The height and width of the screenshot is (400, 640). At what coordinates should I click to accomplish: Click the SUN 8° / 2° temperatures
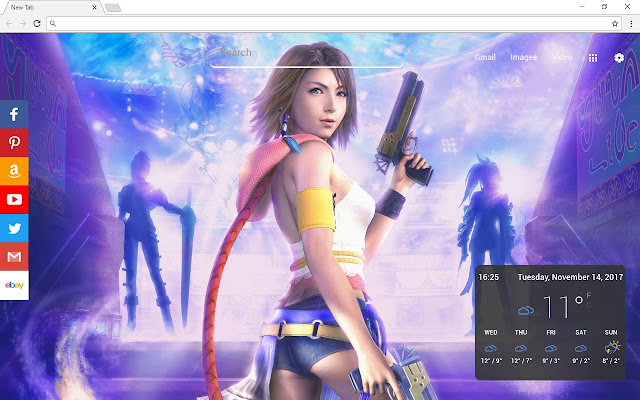pyautogui.click(x=611, y=361)
